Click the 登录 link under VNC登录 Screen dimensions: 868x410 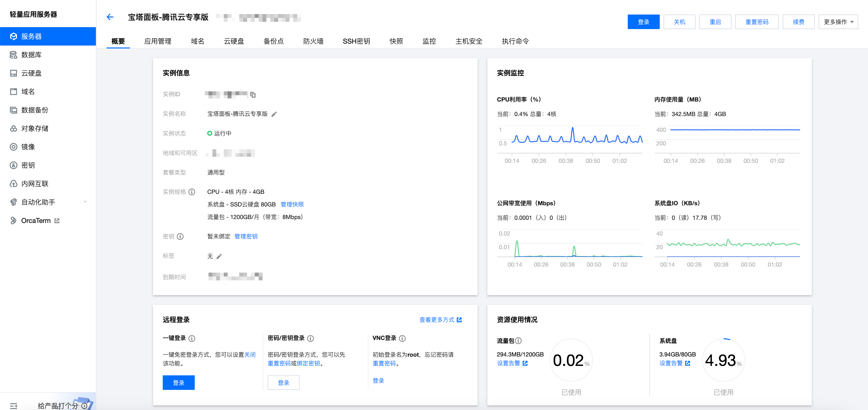[378, 381]
